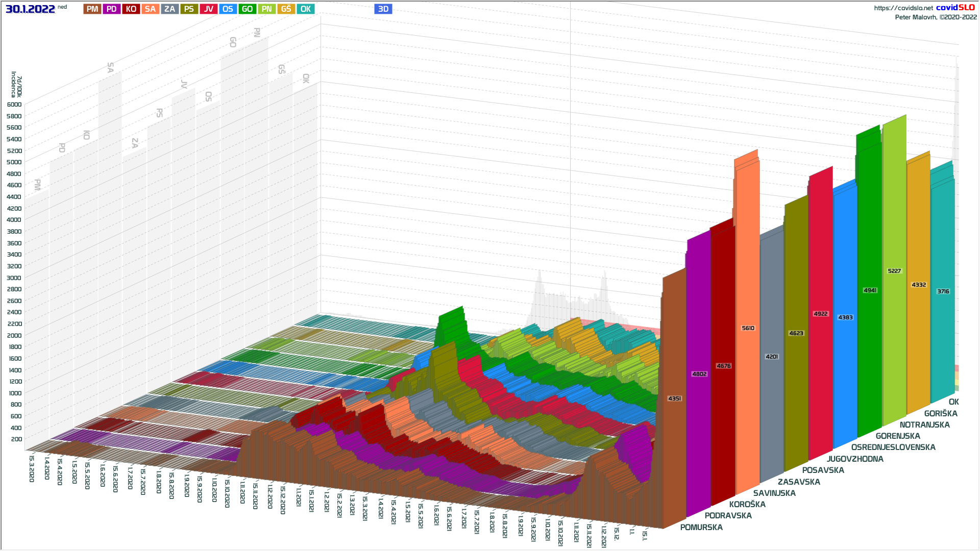Select the OSREDNJESLOVENSKA axis label
The image size is (980, 551).
click(893, 447)
